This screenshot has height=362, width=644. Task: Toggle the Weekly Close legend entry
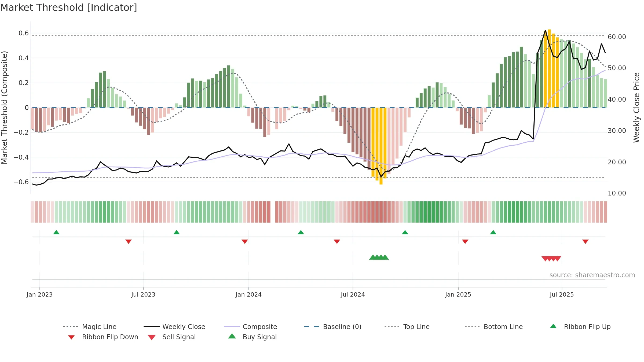174,327
